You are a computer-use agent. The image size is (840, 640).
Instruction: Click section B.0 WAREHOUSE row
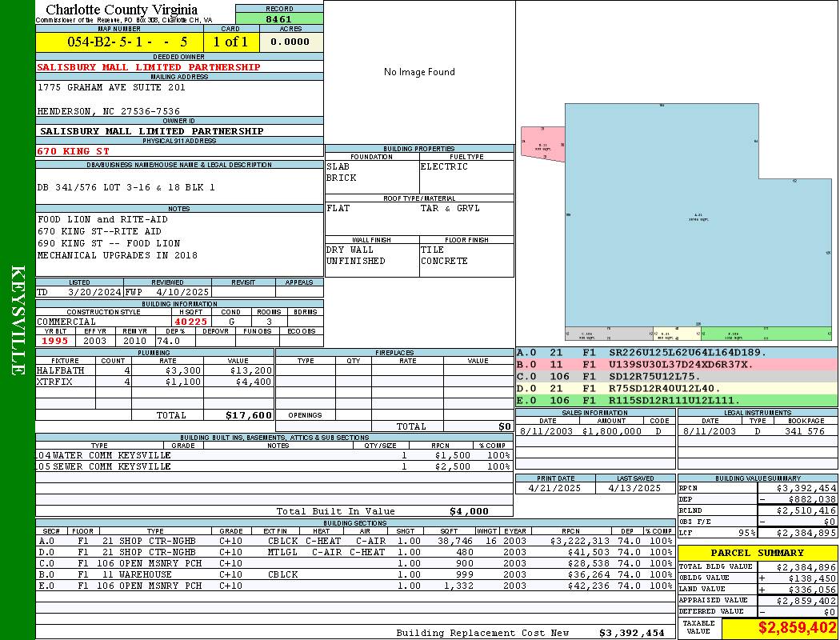[356, 574]
